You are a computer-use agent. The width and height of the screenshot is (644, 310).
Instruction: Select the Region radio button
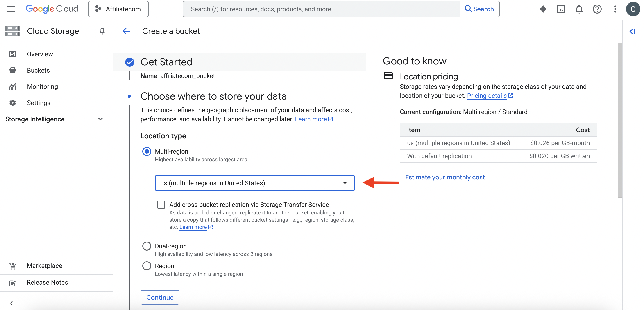[x=147, y=266]
